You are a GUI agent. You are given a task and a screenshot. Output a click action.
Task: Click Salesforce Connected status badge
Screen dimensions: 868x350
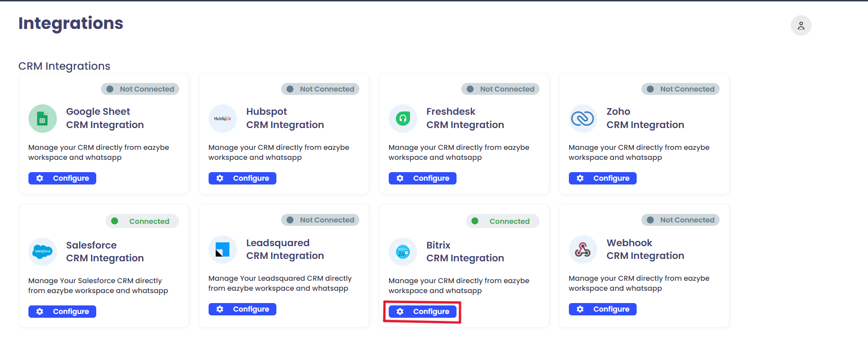142,221
